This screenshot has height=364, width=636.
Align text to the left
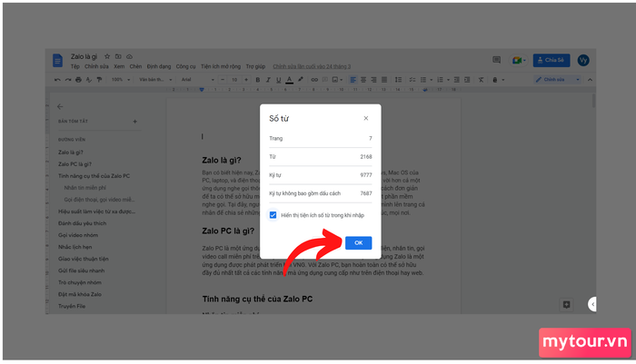point(353,80)
